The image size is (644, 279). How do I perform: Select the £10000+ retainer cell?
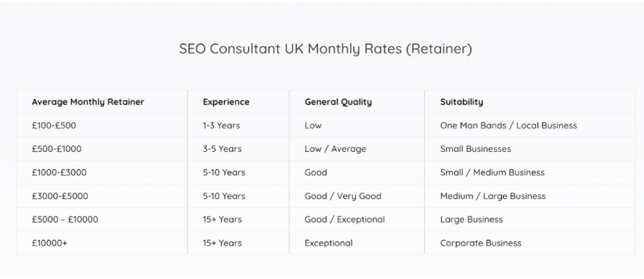point(50,243)
